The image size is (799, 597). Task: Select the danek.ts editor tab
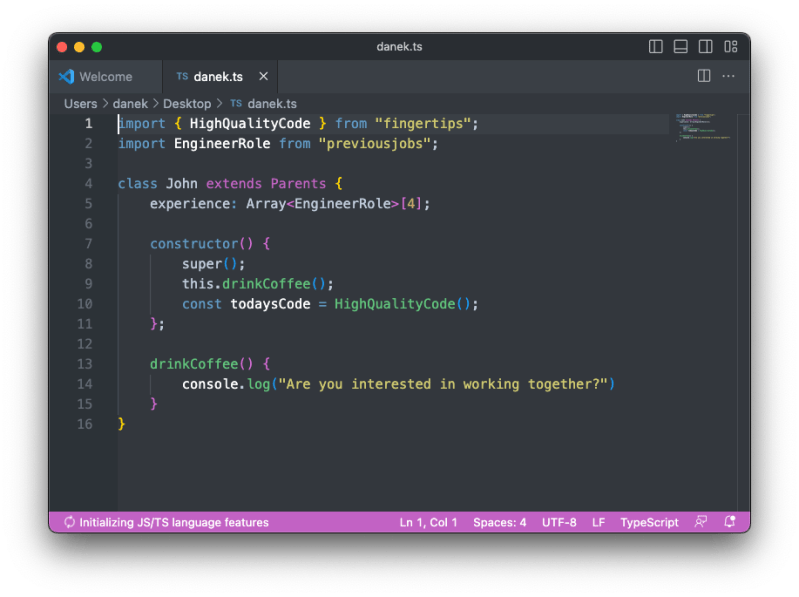tap(220, 76)
